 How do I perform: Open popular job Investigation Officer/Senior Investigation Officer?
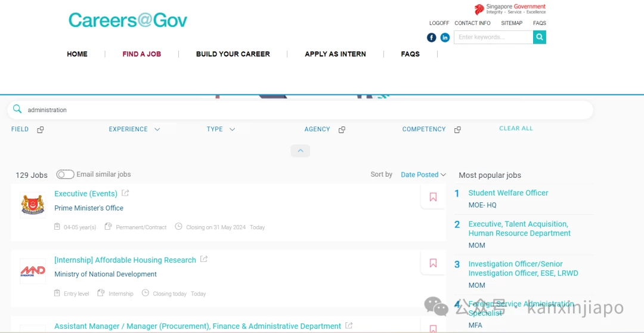524,269
